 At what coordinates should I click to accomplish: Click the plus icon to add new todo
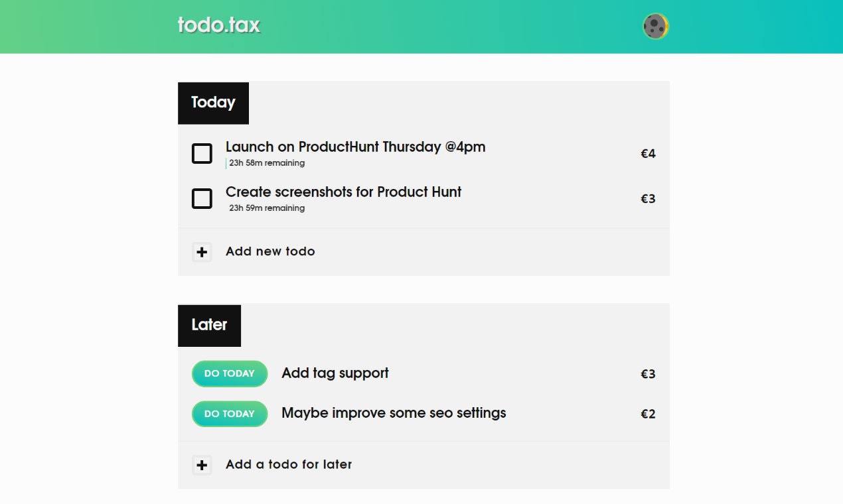[202, 252]
